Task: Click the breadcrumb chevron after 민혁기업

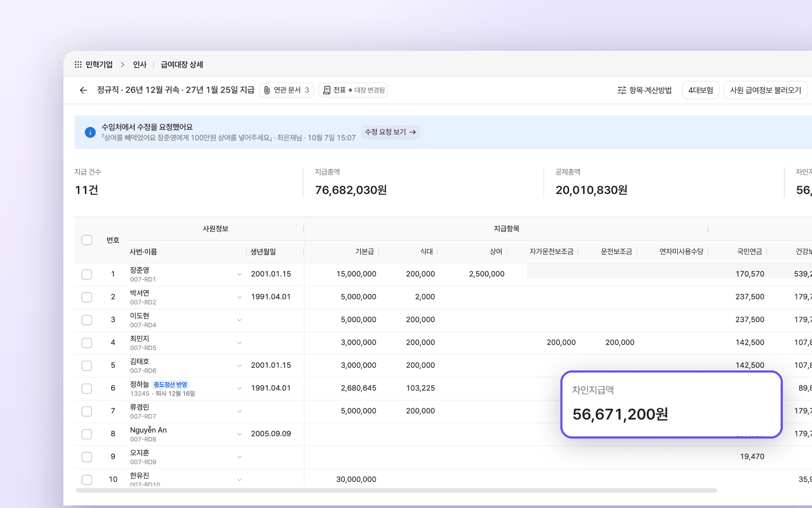Action: click(x=123, y=64)
